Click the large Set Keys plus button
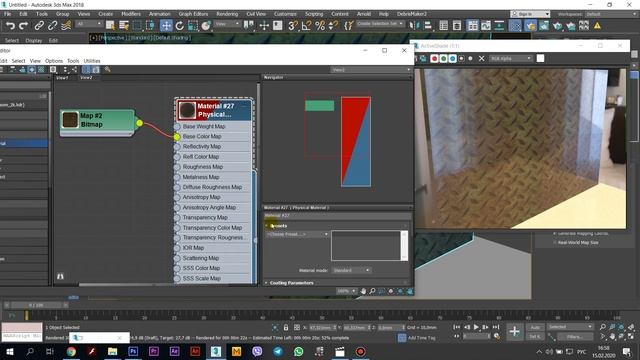Image resolution: width=640 pixels, height=360 pixels. (515, 331)
